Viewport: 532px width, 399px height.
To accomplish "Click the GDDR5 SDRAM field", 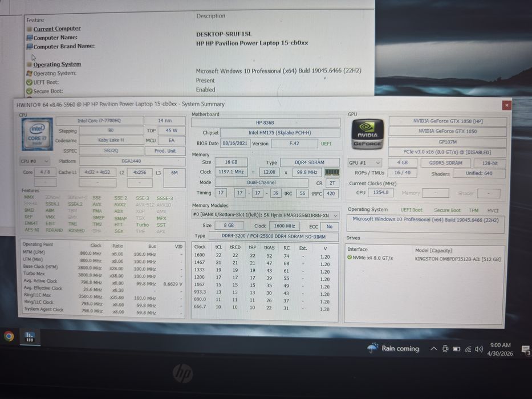I will pyautogui.click(x=445, y=163).
